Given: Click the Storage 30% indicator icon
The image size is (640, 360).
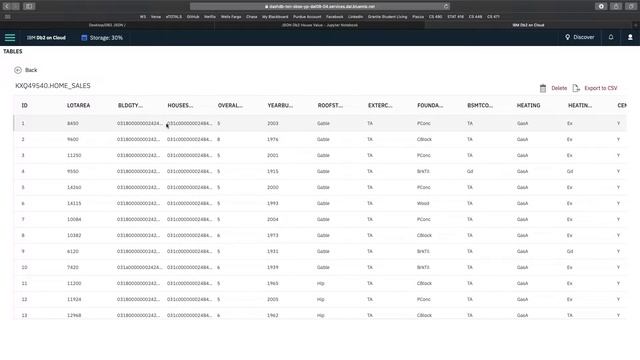Looking at the screenshot, I should point(84,38).
